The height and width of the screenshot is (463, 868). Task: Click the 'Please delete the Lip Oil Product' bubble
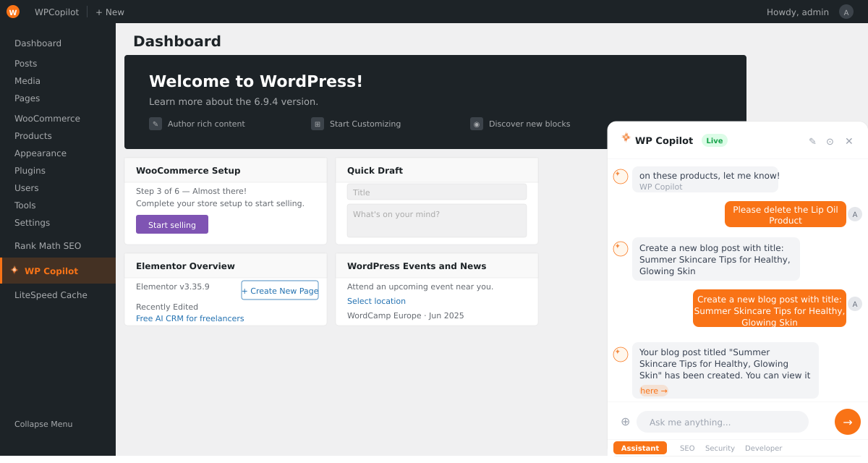786,214
